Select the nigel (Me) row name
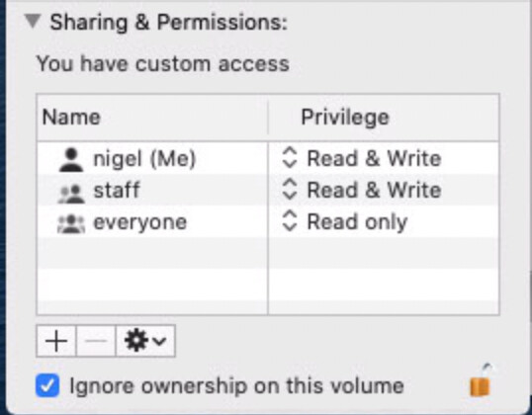The image size is (532, 415). pyautogui.click(x=144, y=159)
